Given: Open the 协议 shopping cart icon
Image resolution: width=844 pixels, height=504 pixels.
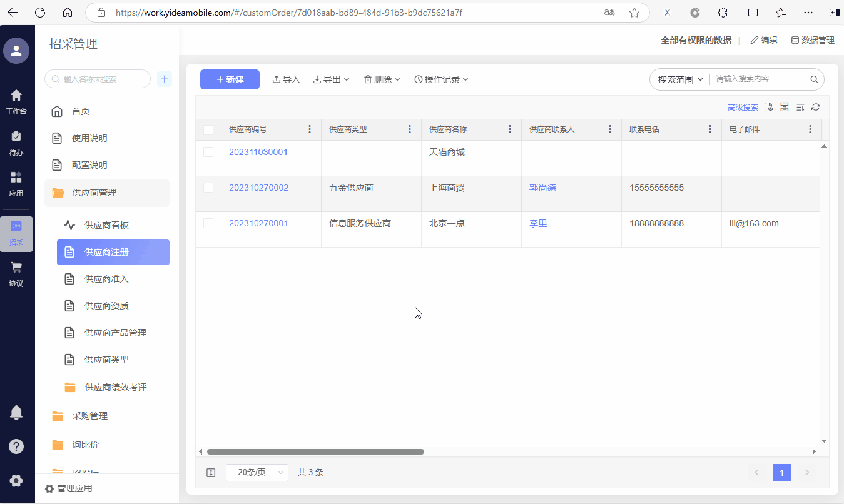Looking at the screenshot, I should tap(16, 268).
